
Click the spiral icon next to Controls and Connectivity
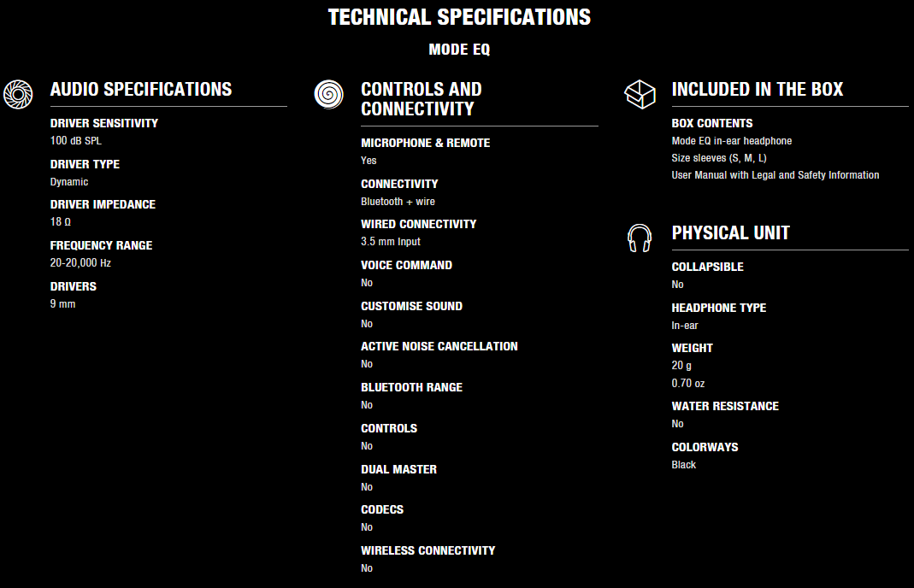[329, 94]
